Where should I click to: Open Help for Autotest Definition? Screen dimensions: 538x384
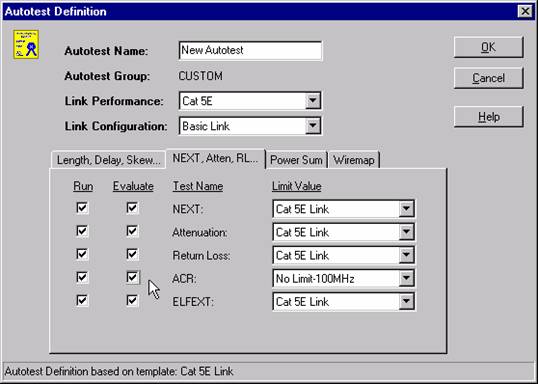pyautogui.click(x=489, y=117)
